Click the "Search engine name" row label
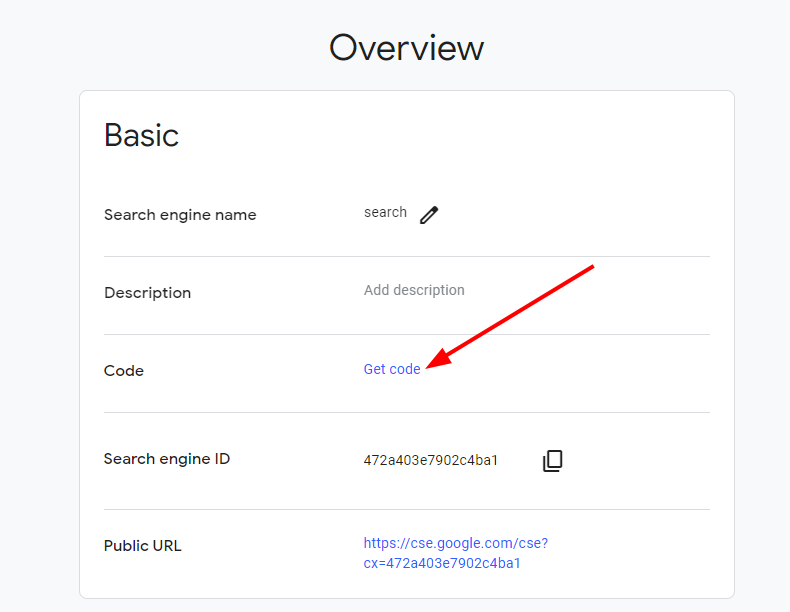Screen dimensions: 790x612 [x=180, y=215]
